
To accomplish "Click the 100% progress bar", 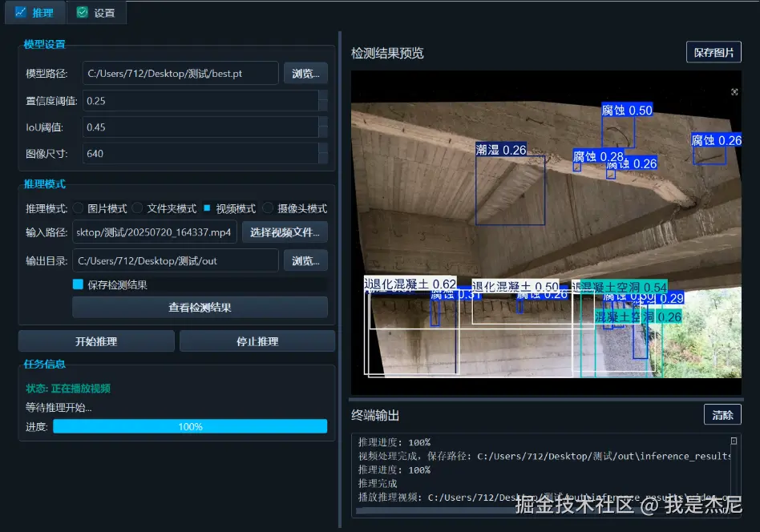I will 190,426.
